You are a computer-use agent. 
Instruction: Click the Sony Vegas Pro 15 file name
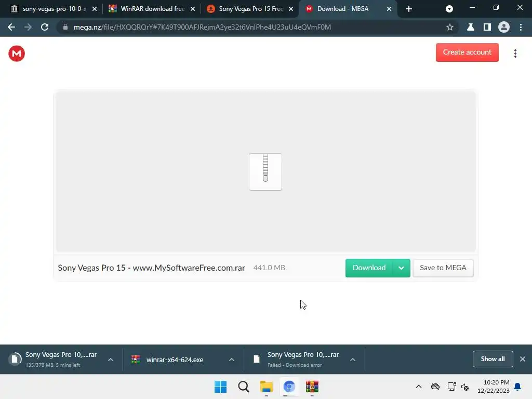tap(151, 268)
